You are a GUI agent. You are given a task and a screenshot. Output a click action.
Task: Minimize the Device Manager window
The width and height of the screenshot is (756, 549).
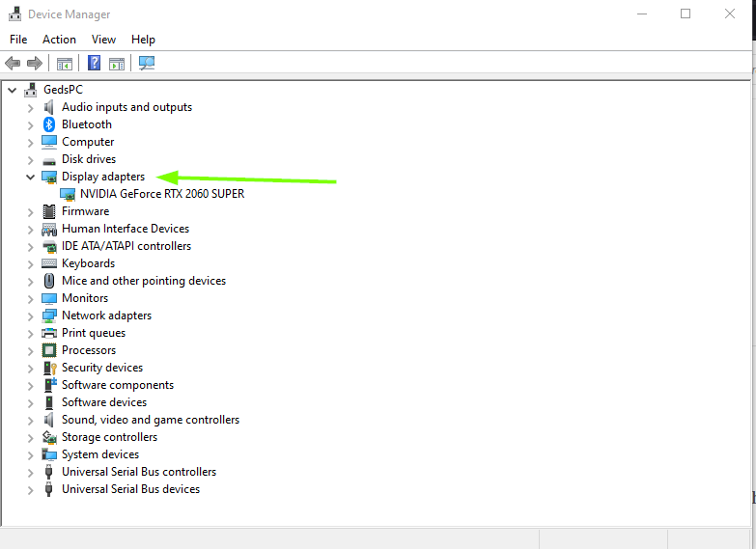[642, 14]
